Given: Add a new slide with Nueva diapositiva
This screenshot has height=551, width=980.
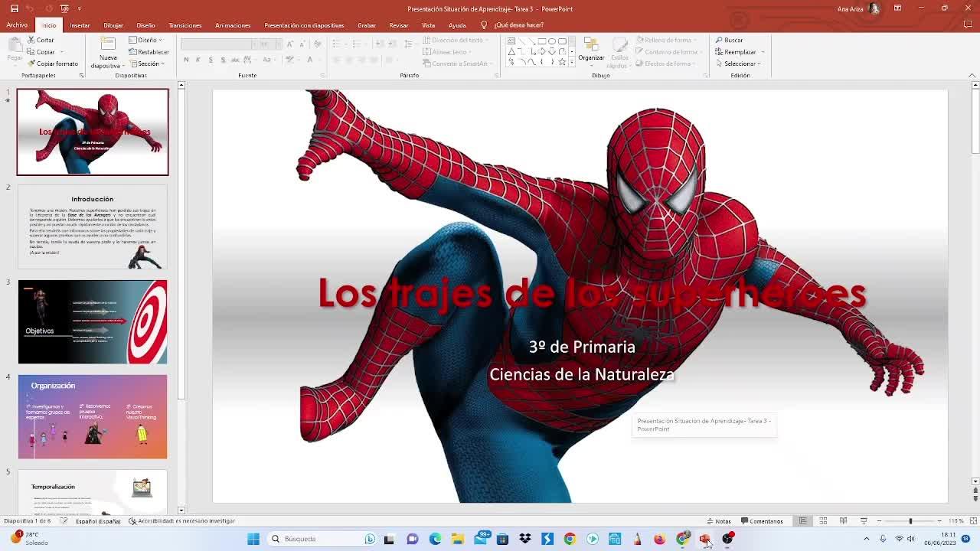Looking at the screenshot, I should click(x=108, y=51).
